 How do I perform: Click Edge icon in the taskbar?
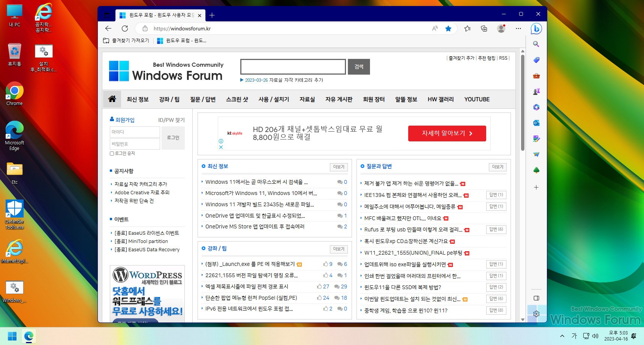(x=29, y=336)
